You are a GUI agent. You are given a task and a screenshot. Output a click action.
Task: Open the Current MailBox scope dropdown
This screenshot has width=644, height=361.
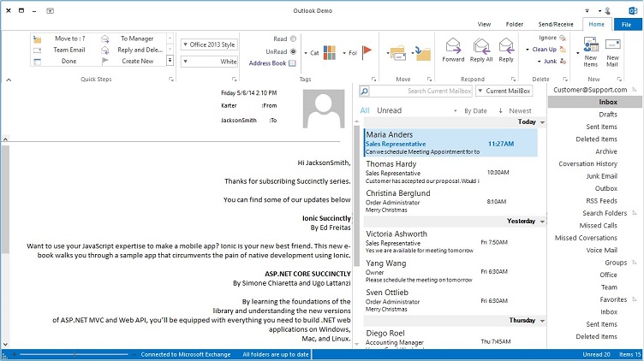click(504, 91)
